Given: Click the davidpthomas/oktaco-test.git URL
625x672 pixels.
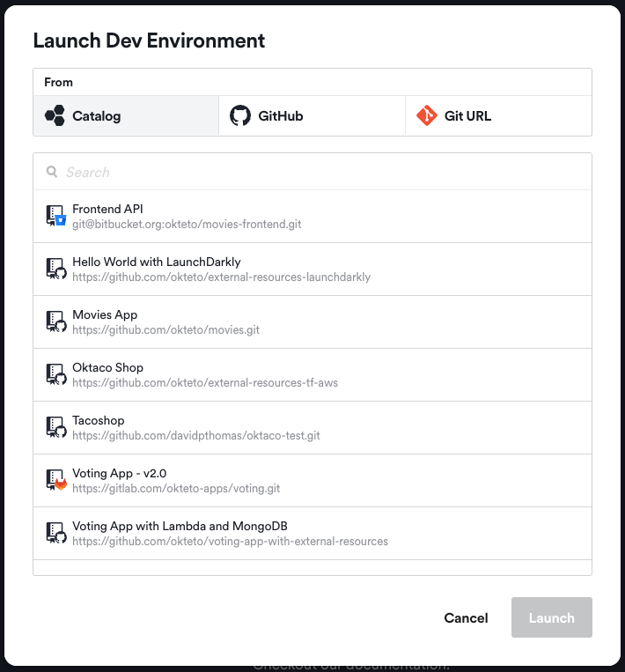Looking at the screenshot, I should [x=196, y=435].
